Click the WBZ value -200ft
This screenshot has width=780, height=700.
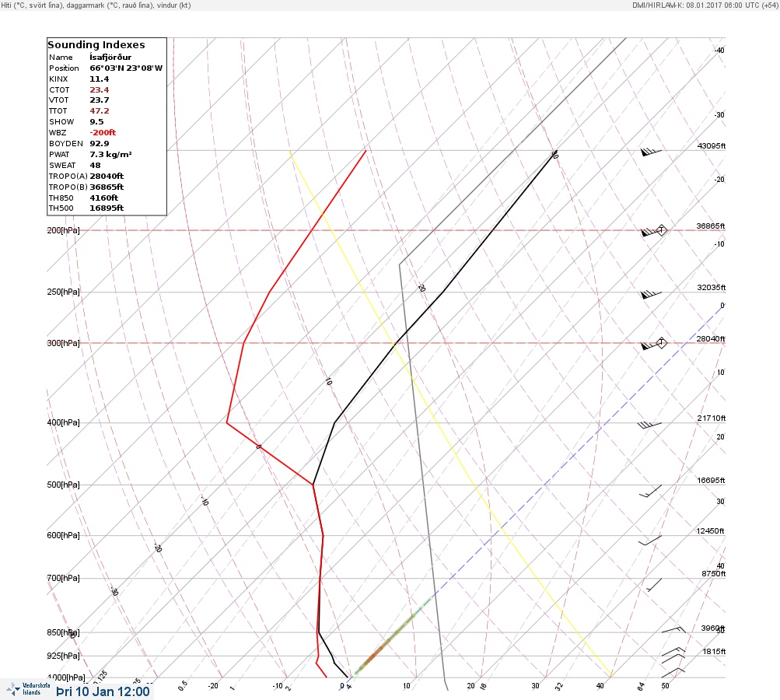[103, 133]
